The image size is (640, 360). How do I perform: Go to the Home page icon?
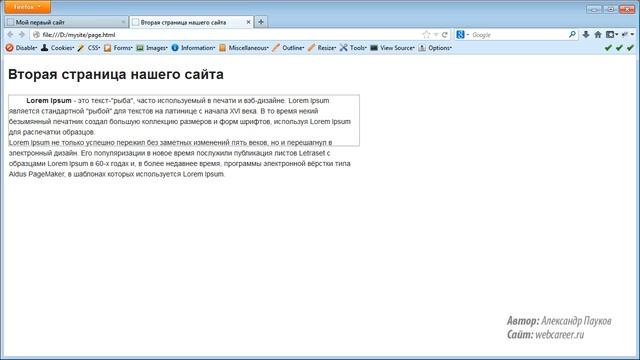pyautogui.click(x=598, y=35)
